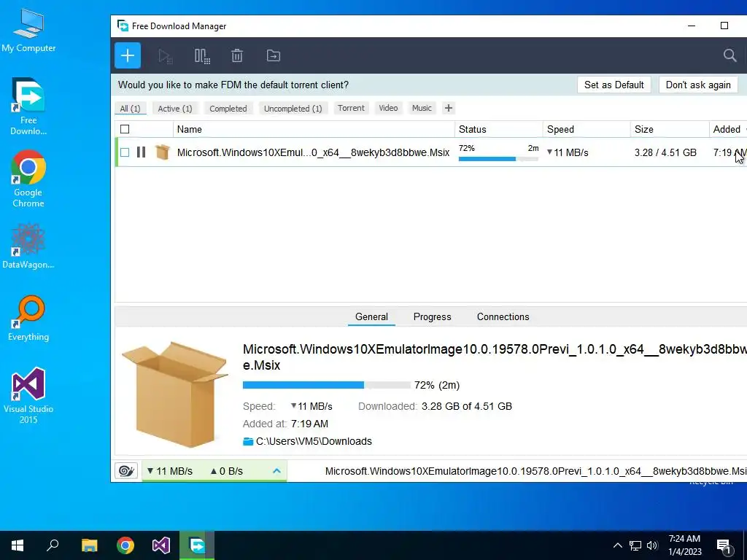This screenshot has width=747, height=560.
Task: Click Free Download Manager taskbar button
Action: click(197, 545)
